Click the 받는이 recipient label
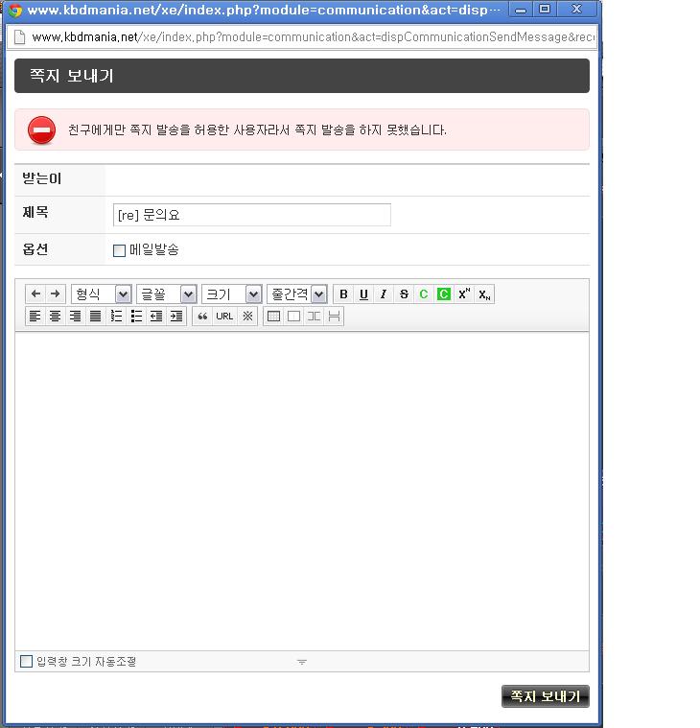This screenshot has width=700, height=728. 42,178
